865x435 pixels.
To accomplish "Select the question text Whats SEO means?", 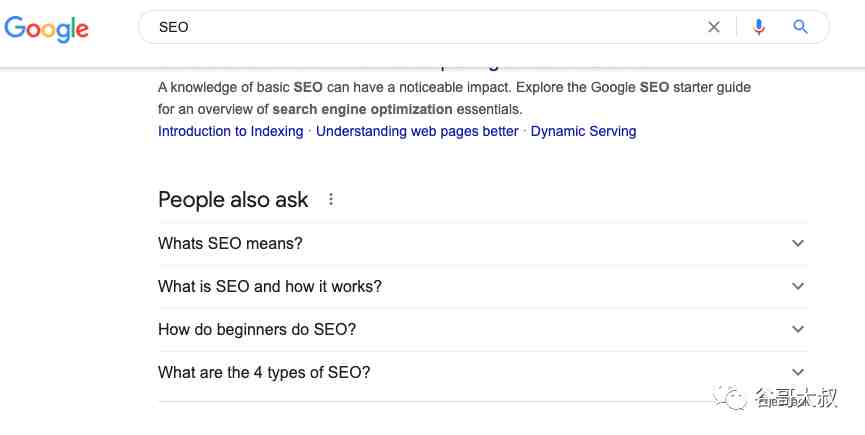I will coord(230,243).
